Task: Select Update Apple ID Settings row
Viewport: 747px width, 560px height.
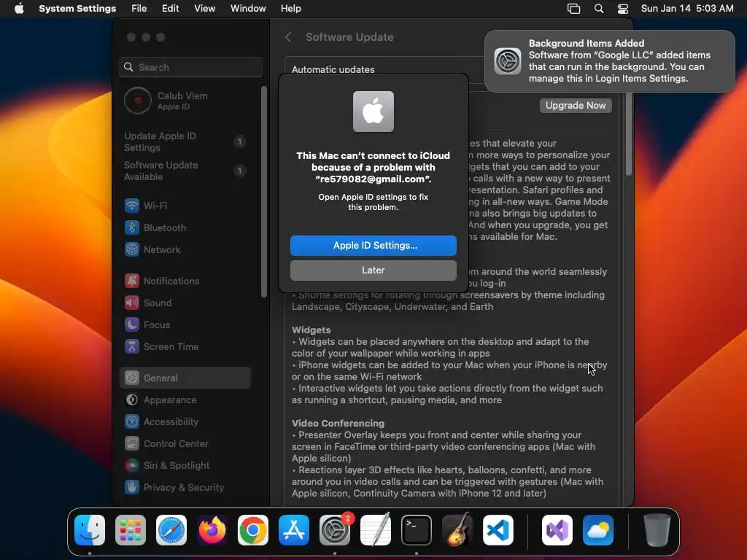Action: (x=186, y=141)
